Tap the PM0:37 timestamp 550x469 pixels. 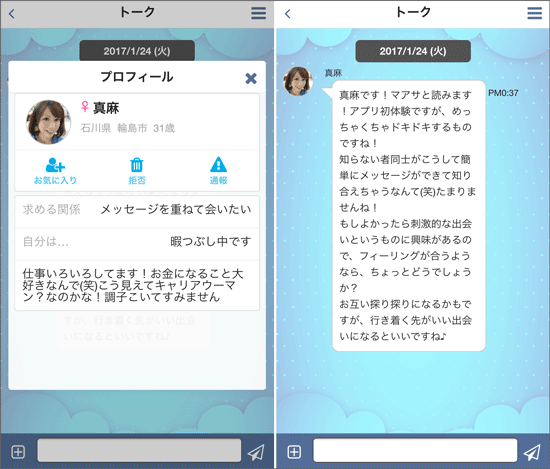503,93
